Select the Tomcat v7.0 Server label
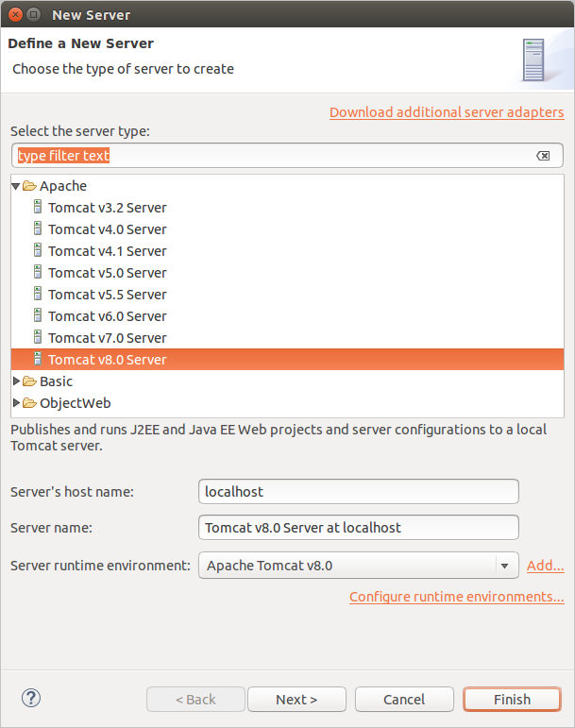The width and height of the screenshot is (575, 728). coord(108,338)
